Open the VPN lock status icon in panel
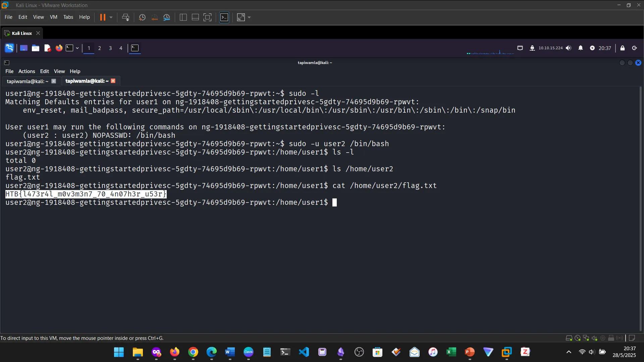The image size is (644, 362). 533,48
